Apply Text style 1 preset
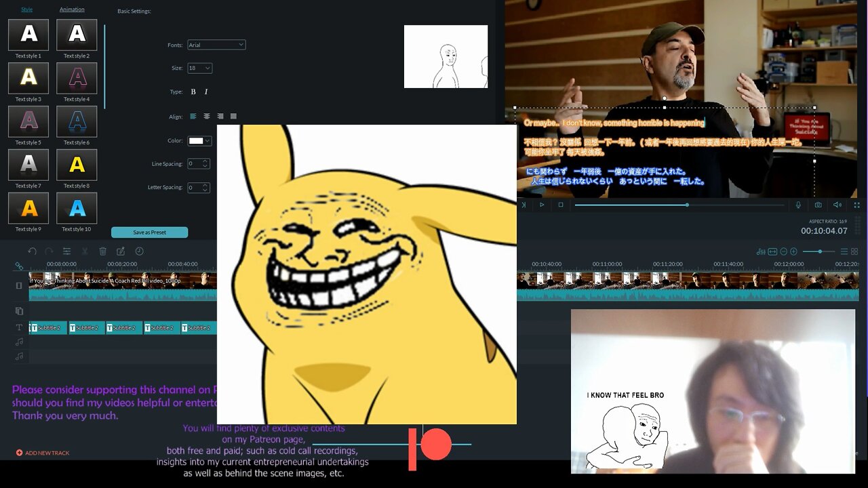868x488 pixels. tap(28, 35)
